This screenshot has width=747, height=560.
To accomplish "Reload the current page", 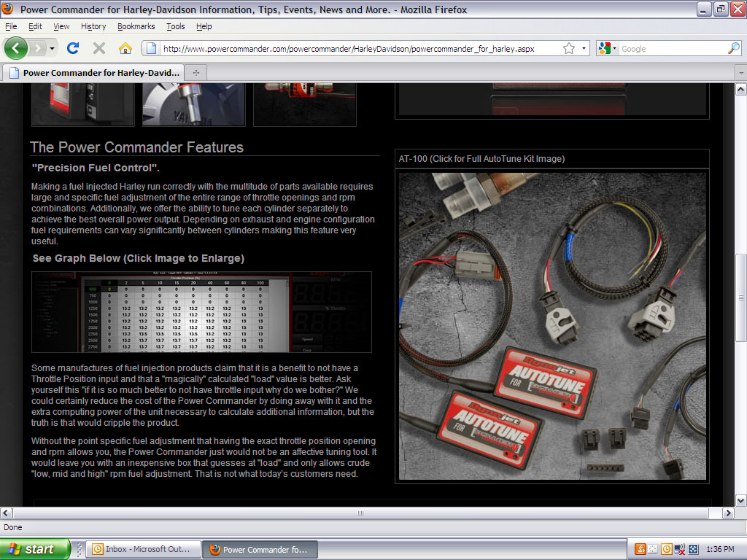I will [x=73, y=48].
